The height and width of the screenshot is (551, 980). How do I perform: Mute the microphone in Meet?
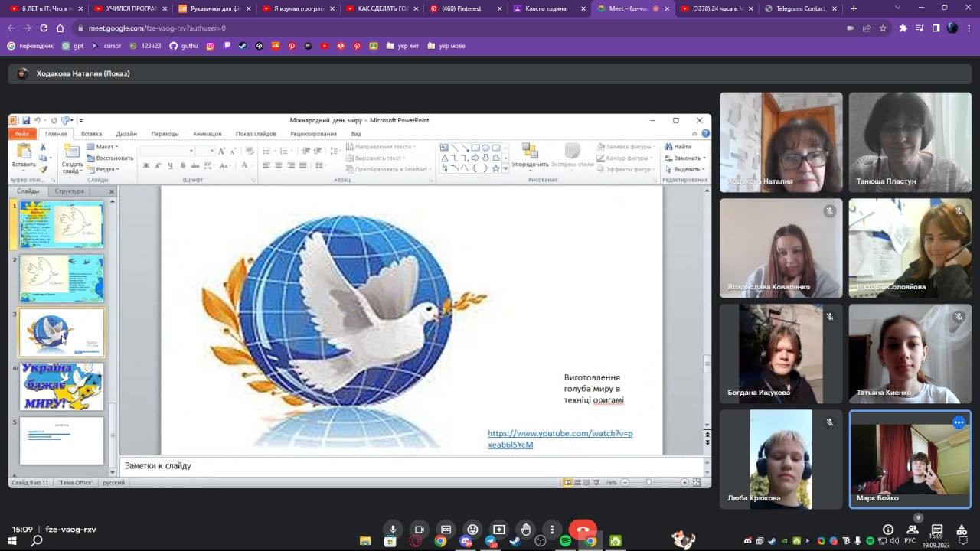pyautogui.click(x=393, y=530)
